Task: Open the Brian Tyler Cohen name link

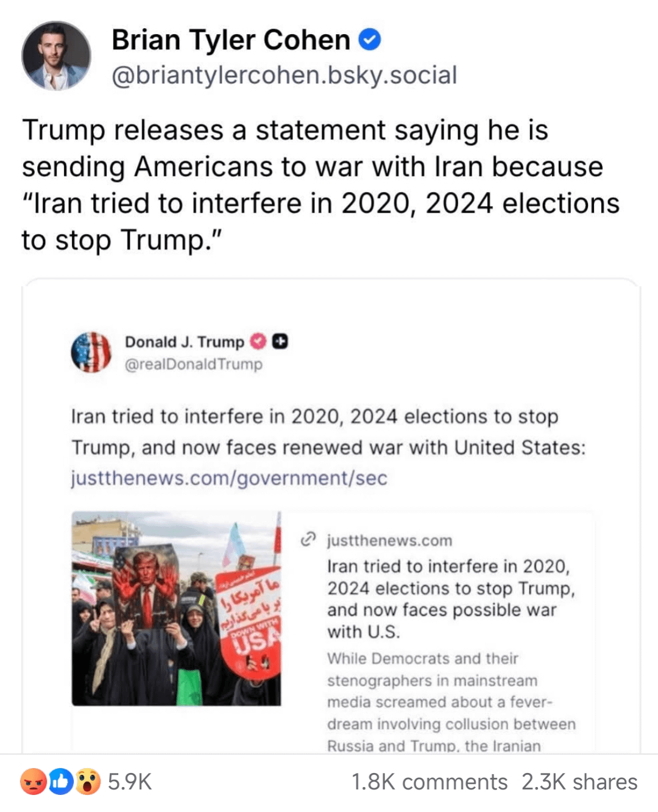Action: 231,40
